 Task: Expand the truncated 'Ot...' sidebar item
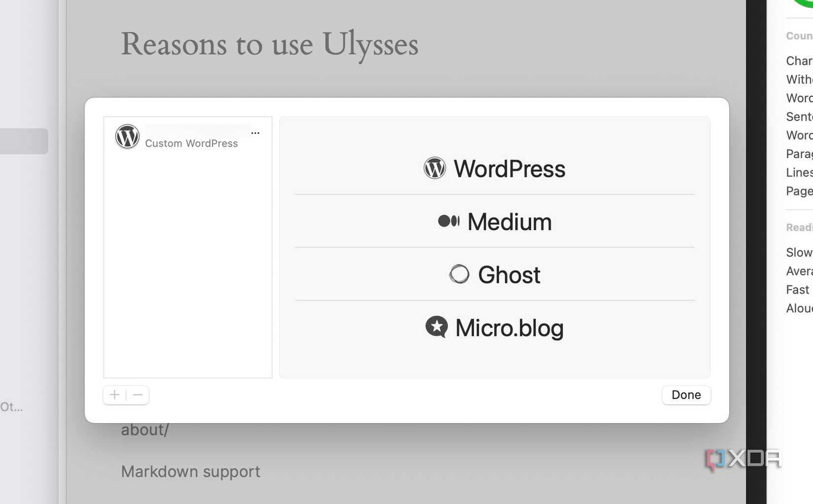11,407
